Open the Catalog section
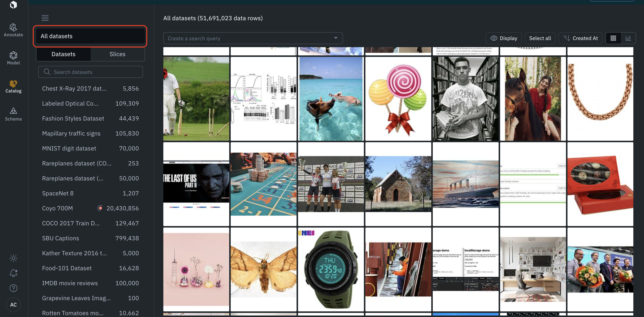The width and height of the screenshot is (644, 317). click(x=13, y=86)
